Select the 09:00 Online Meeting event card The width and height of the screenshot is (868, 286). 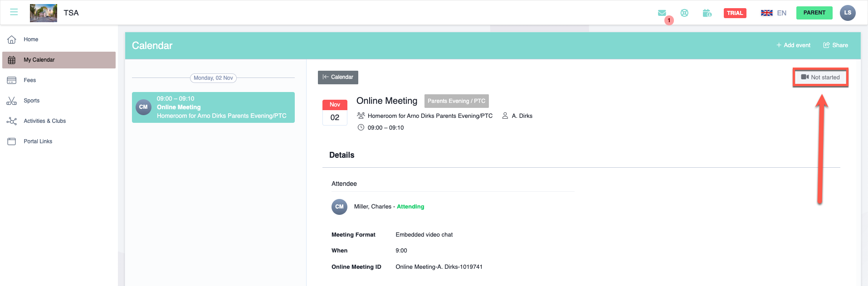[213, 107]
